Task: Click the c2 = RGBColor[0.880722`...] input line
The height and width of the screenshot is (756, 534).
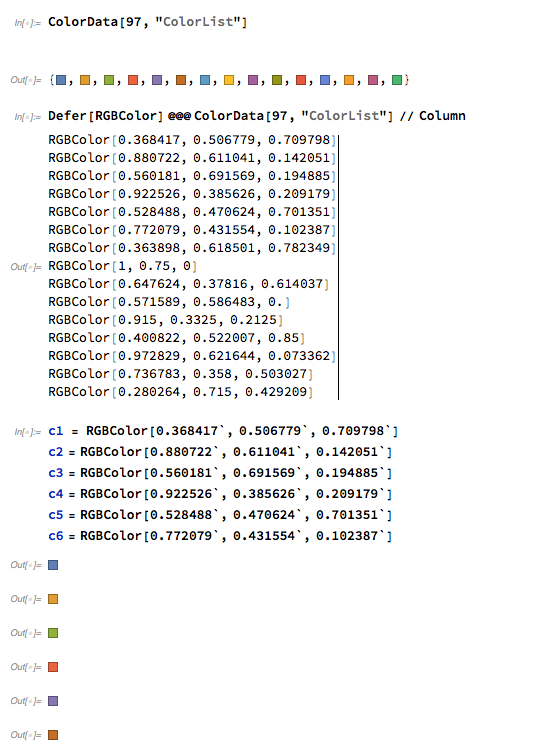Action: [220, 452]
